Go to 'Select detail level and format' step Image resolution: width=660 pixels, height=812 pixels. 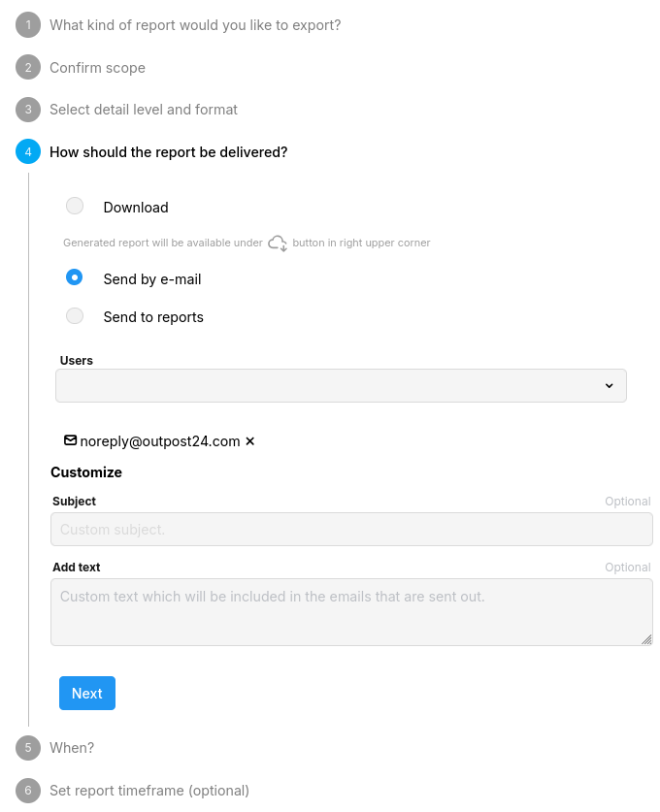point(144,110)
